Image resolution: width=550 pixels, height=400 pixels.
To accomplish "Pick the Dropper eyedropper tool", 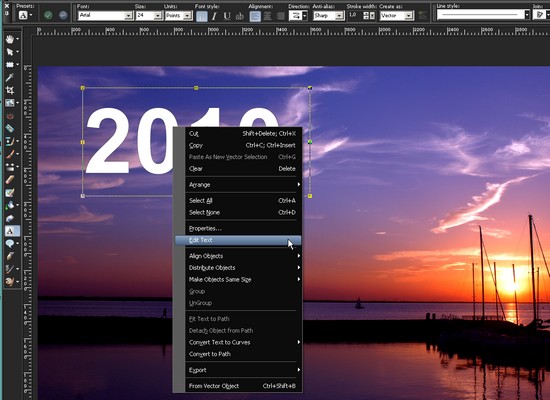I will 10,78.
